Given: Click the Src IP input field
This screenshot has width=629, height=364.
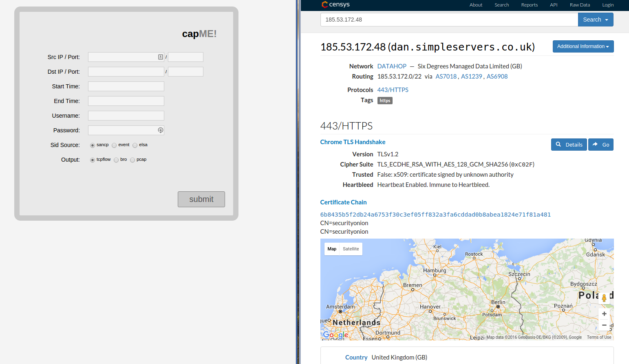Looking at the screenshot, I should pyautogui.click(x=126, y=57).
